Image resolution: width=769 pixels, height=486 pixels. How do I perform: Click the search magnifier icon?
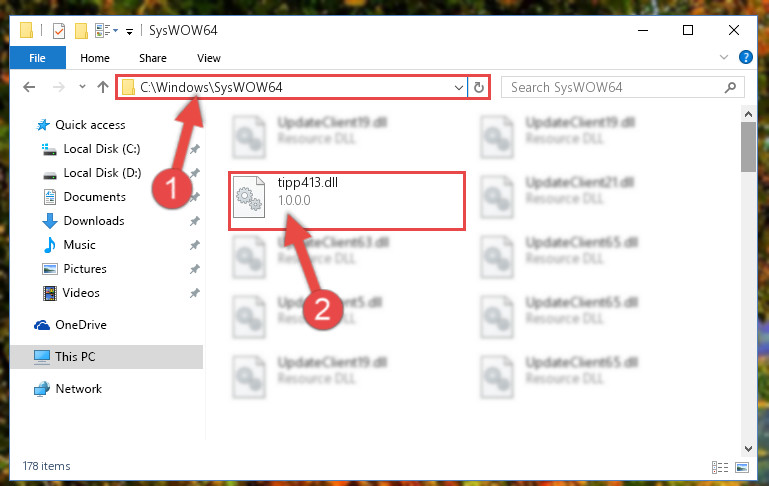click(730, 87)
